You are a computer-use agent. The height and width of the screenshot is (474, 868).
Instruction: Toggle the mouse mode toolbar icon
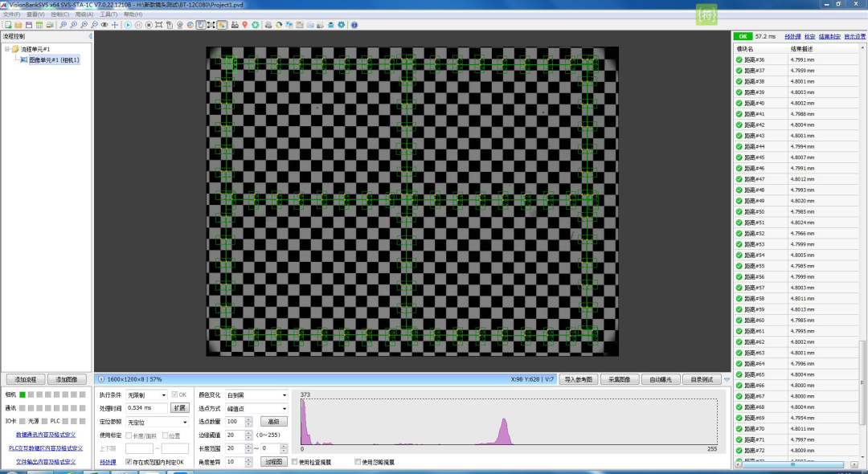point(201,25)
